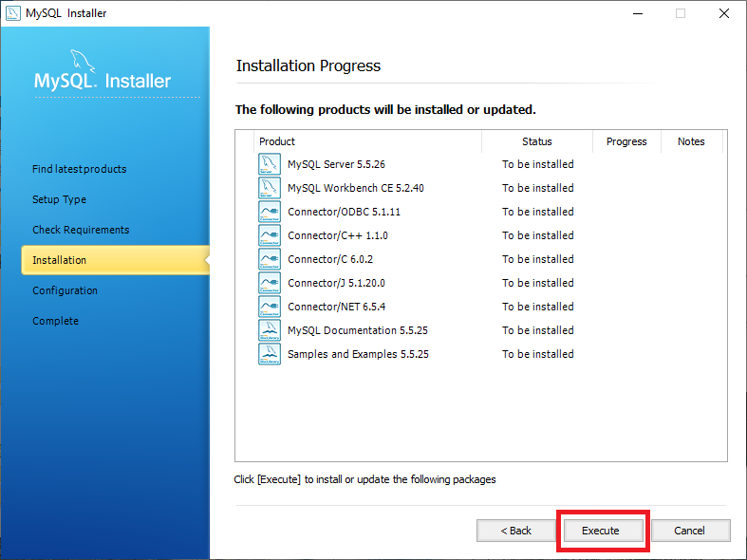Click the Connector/NET row status text
This screenshot has width=747, height=560.
point(538,307)
